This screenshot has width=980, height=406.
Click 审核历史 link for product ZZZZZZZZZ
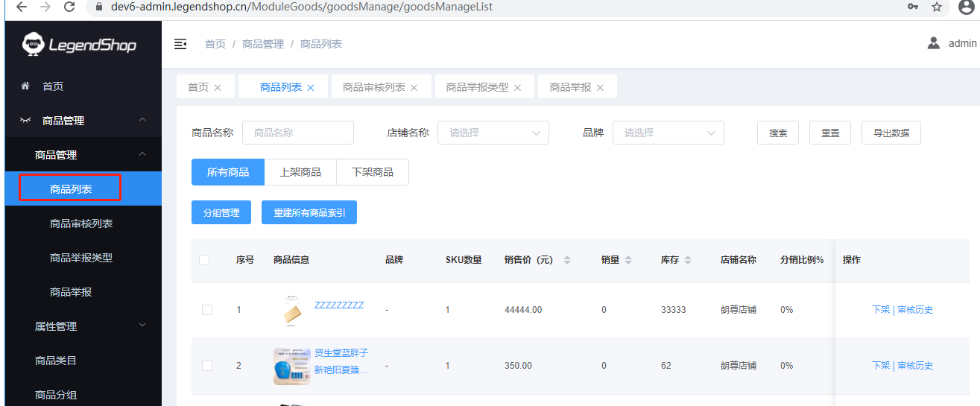[x=915, y=310]
